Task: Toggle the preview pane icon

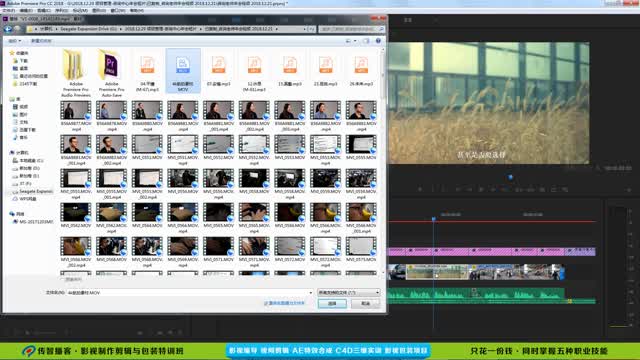Action: pyautogui.click(x=366, y=41)
